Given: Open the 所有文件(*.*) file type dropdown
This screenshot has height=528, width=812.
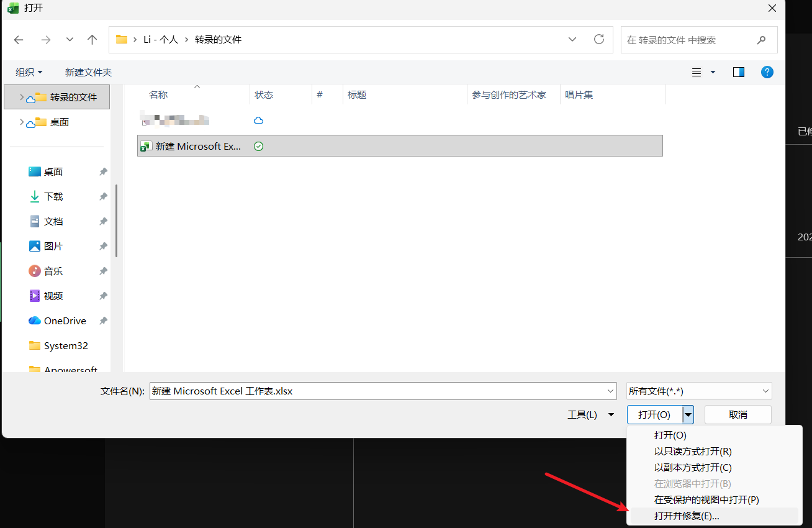Looking at the screenshot, I should click(x=699, y=391).
